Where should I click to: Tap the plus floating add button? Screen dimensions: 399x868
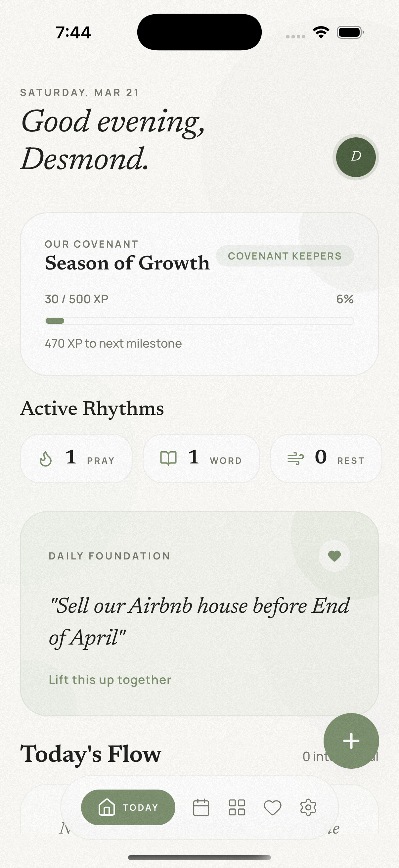351,741
